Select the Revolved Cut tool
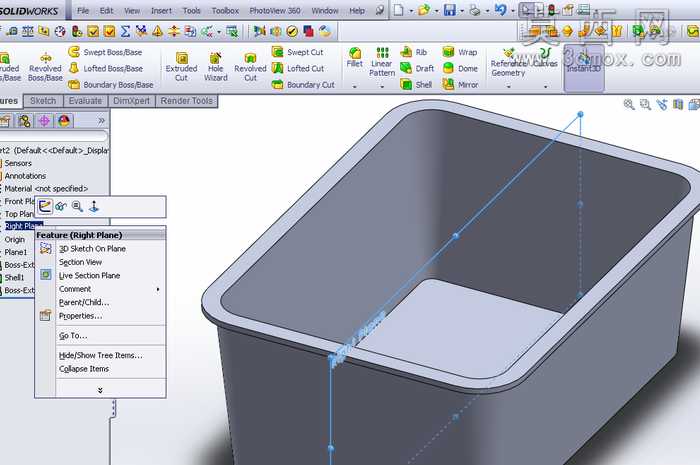 click(250, 67)
